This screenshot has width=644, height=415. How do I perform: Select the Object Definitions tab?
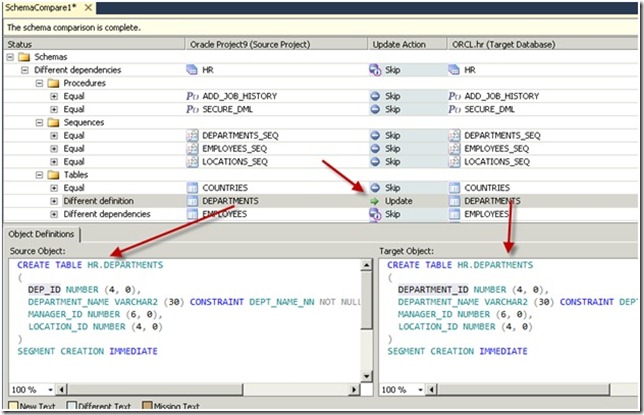coord(43,233)
